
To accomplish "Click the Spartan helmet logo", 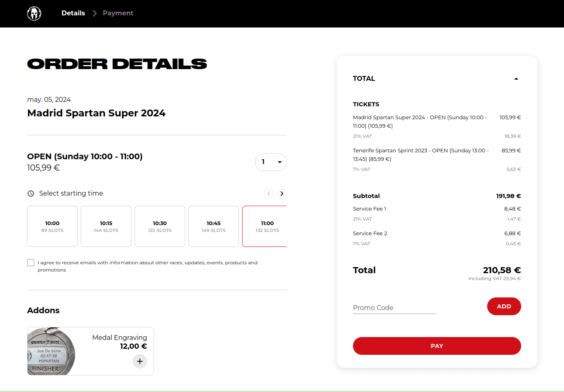I will click(34, 13).
